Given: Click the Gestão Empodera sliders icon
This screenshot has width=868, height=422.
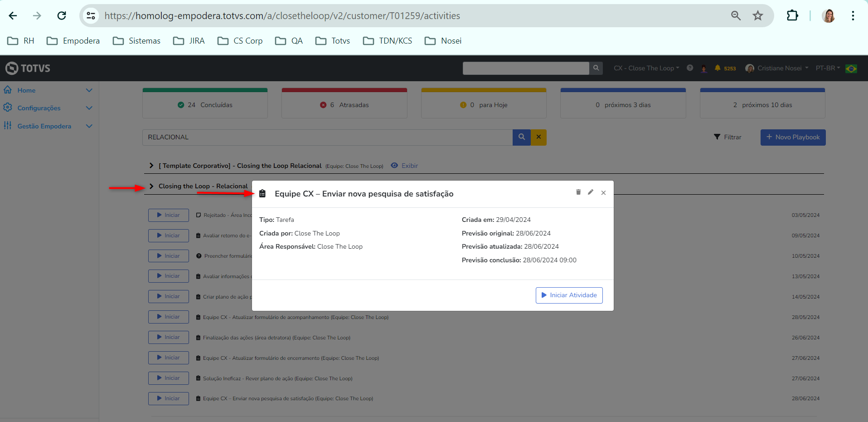Looking at the screenshot, I should click(8, 126).
